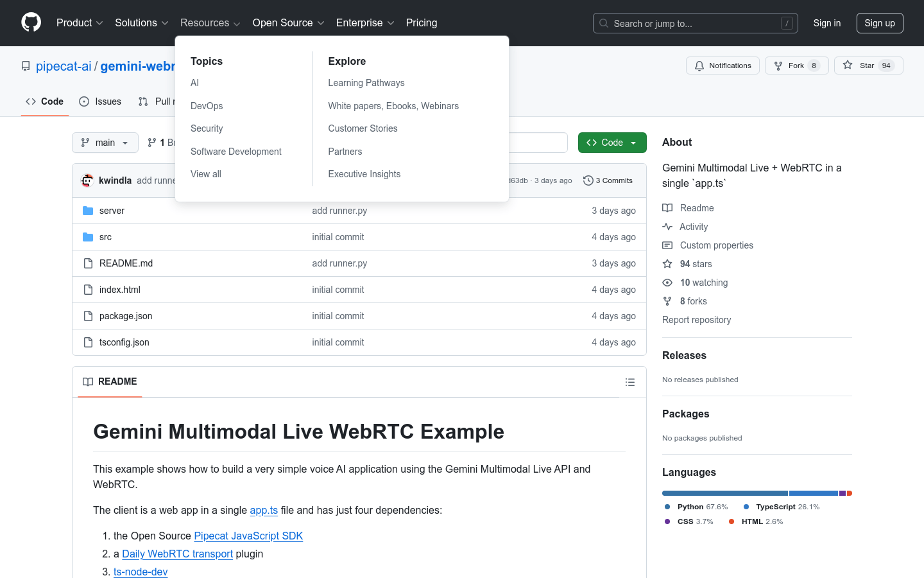Switch to the Code tab

(45, 101)
